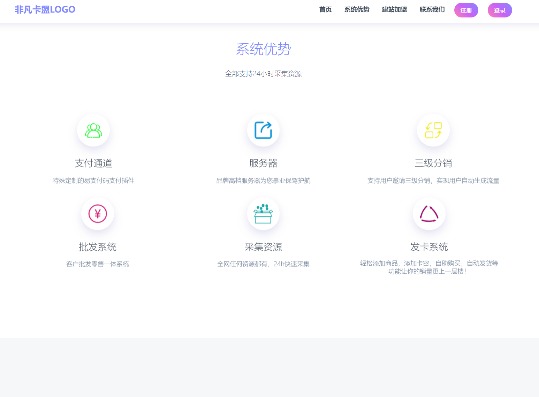This screenshot has height=397, width=539.
Task: Click the description text under 支付通道
Action: [93, 180]
